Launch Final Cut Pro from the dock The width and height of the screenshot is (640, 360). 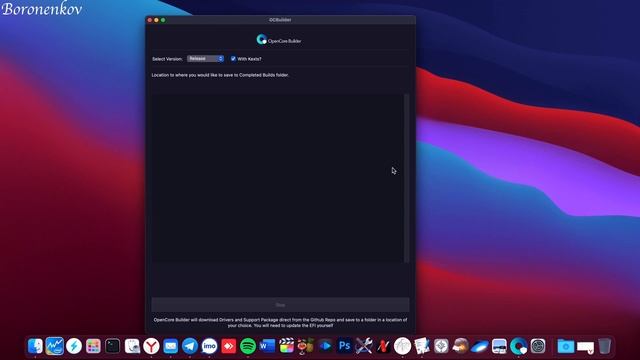point(287,346)
